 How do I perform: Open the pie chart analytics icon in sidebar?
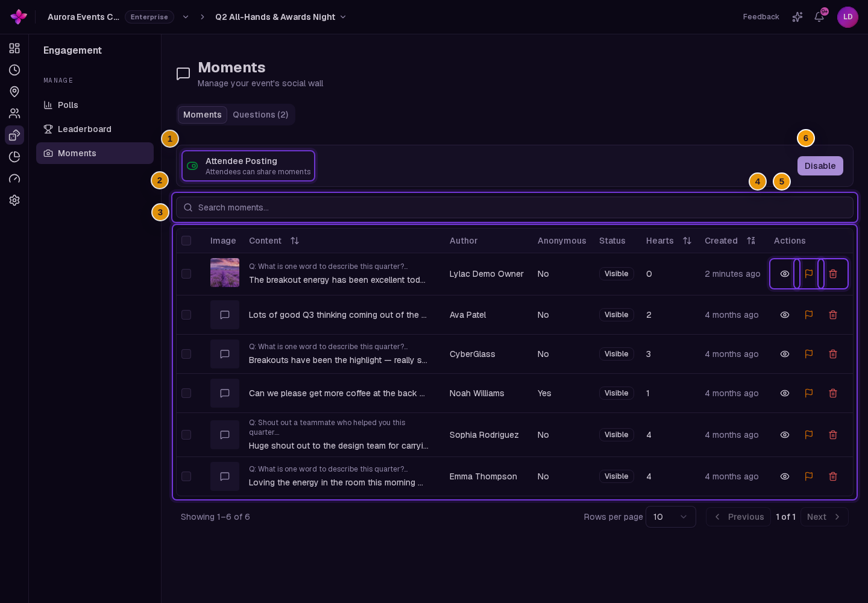click(x=14, y=157)
